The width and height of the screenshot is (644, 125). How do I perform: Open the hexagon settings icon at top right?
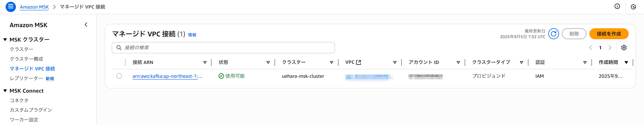point(633,7)
